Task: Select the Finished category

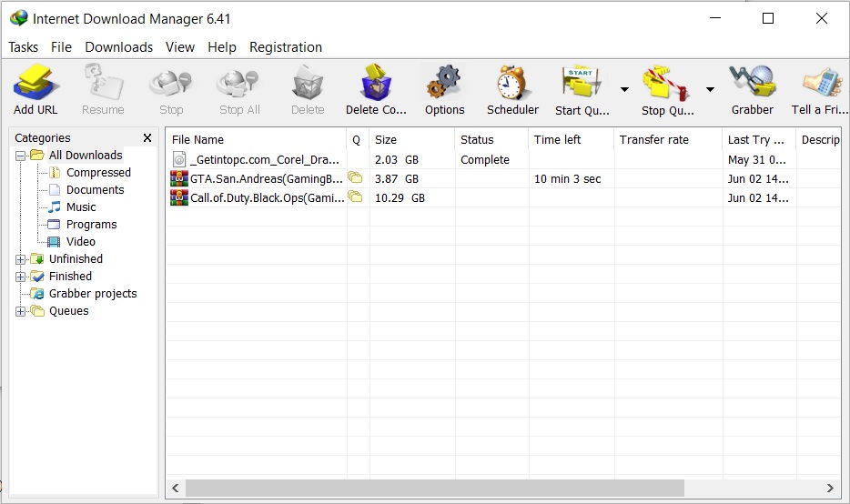Action: [x=70, y=277]
